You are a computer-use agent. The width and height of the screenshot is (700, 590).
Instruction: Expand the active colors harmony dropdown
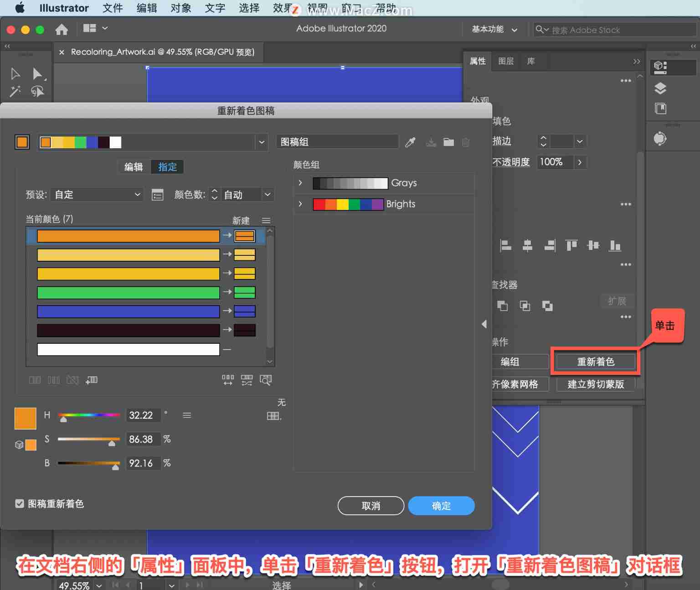[x=262, y=142]
